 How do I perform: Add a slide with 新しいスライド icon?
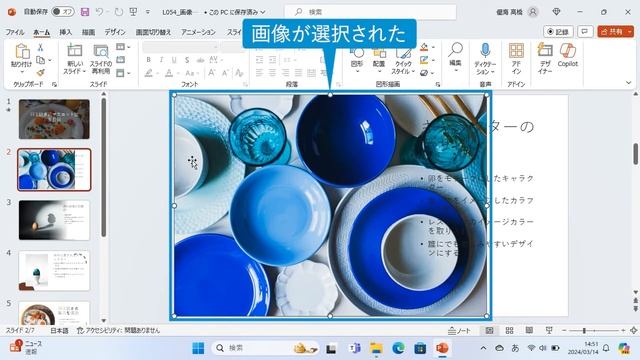[75, 51]
